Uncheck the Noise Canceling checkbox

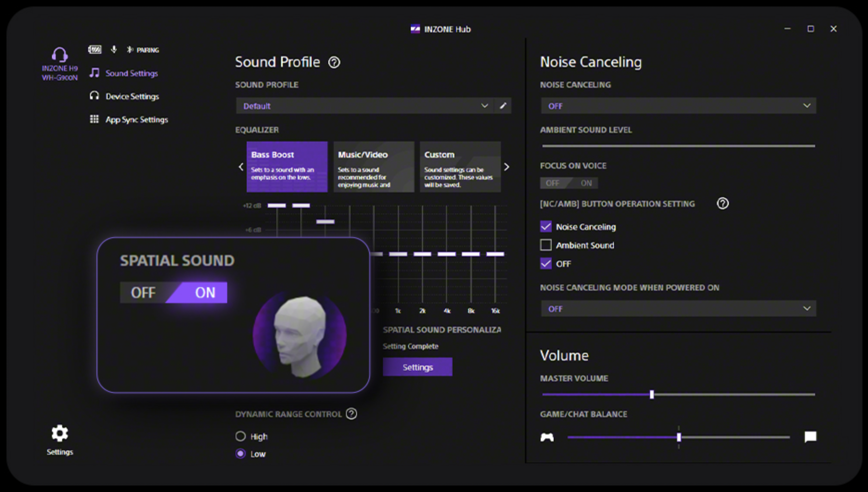click(546, 227)
